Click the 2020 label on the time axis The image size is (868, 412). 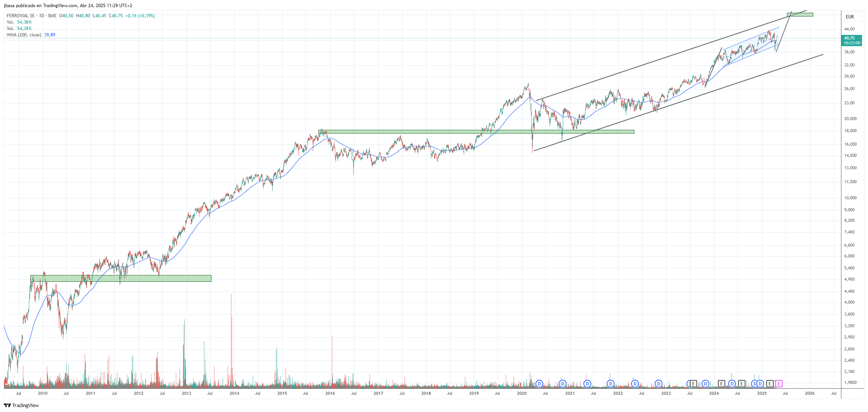(x=522, y=393)
